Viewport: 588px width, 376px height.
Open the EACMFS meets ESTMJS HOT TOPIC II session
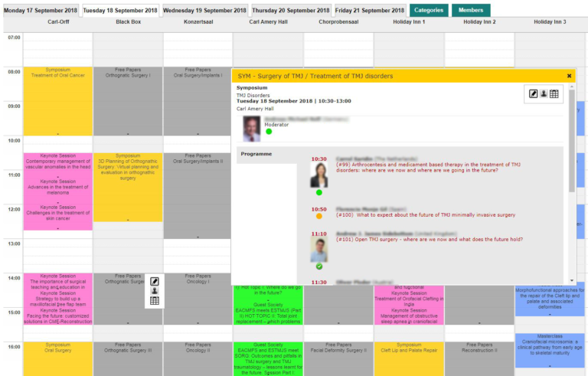click(x=268, y=313)
